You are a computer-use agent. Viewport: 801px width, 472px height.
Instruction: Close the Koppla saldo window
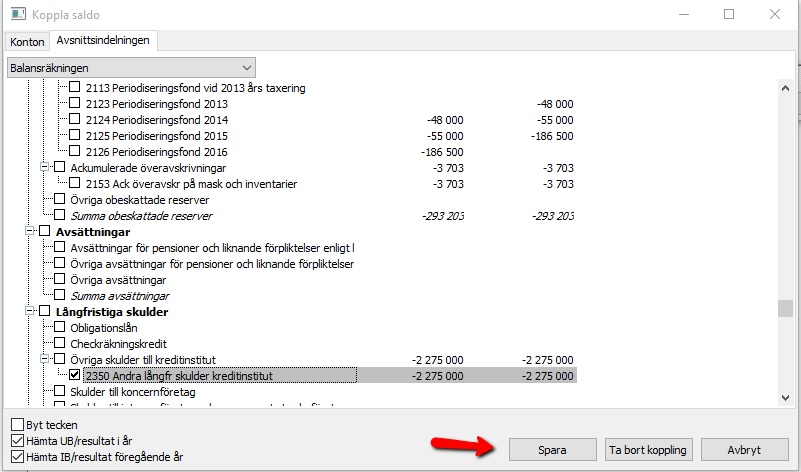pos(775,14)
